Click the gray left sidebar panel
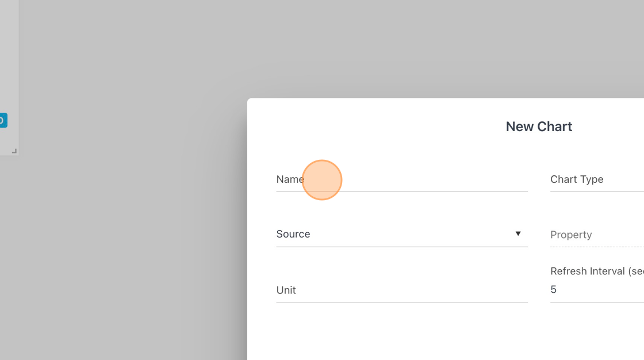644x360 pixels. (9, 62)
